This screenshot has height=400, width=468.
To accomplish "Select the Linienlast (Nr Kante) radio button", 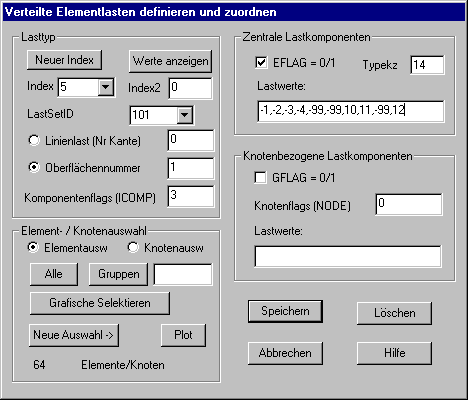I will pyautogui.click(x=34, y=140).
